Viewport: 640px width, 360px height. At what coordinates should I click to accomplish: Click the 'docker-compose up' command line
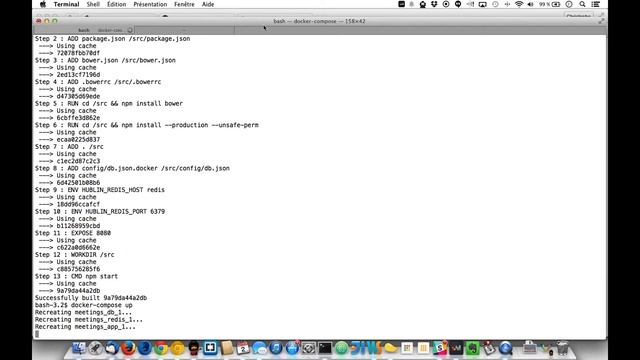tap(84, 305)
